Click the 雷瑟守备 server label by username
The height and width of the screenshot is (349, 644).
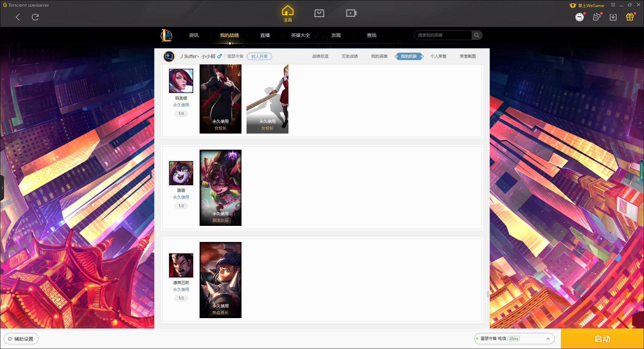(x=235, y=56)
